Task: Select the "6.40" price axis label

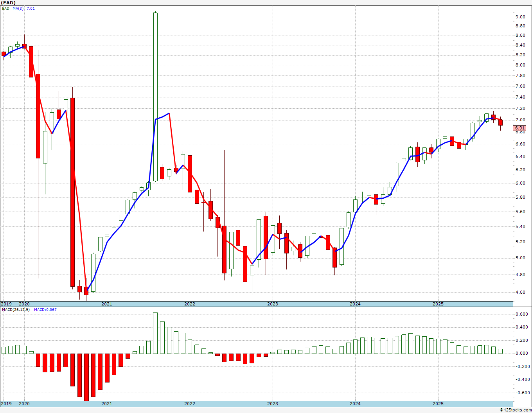Action: pyautogui.click(x=520, y=156)
